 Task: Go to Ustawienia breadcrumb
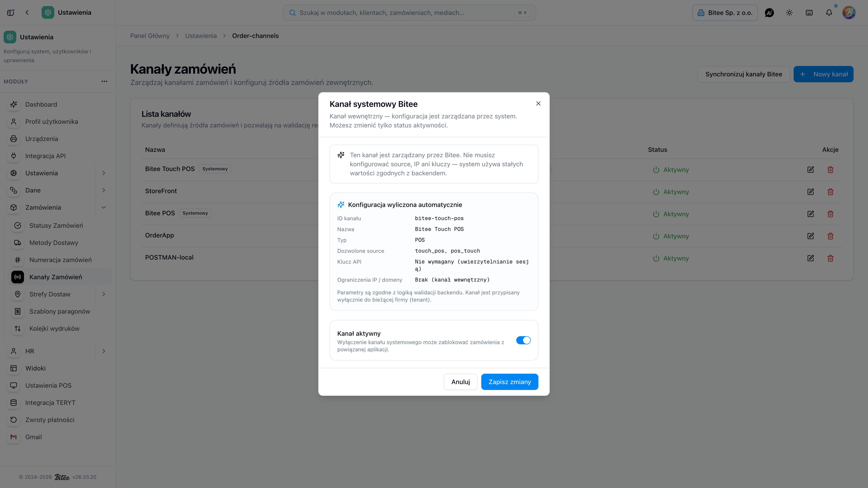[201, 36]
